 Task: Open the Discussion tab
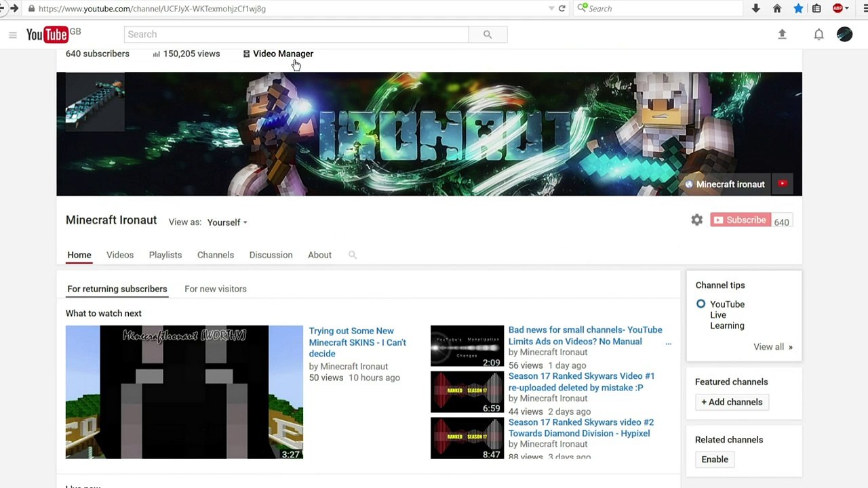pyautogui.click(x=271, y=255)
